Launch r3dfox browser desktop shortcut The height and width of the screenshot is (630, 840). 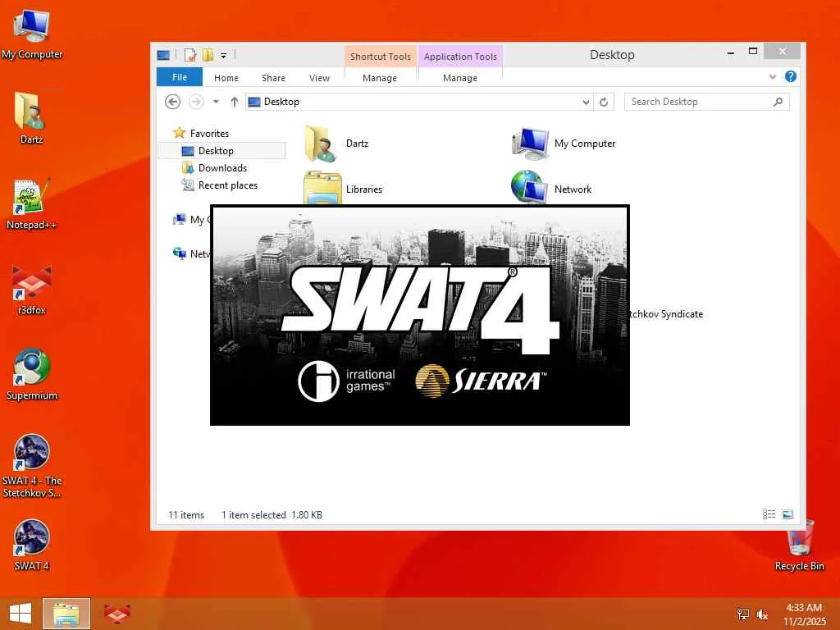tap(31, 290)
